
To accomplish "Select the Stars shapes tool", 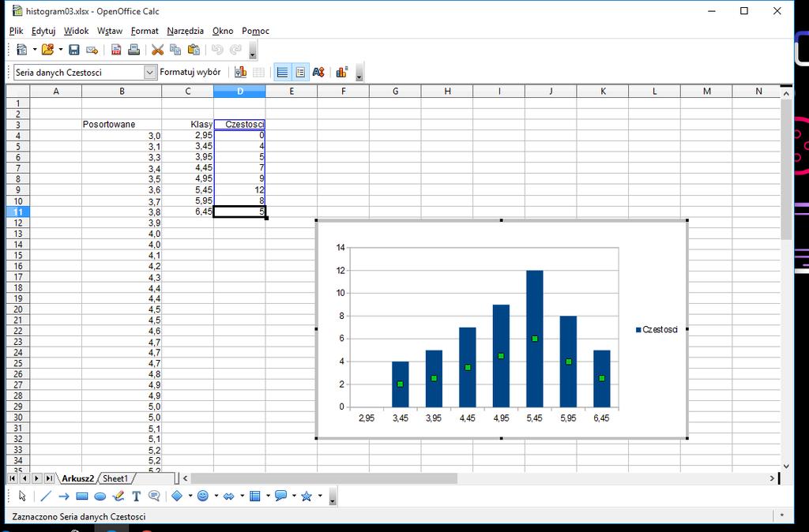I will click(x=307, y=496).
